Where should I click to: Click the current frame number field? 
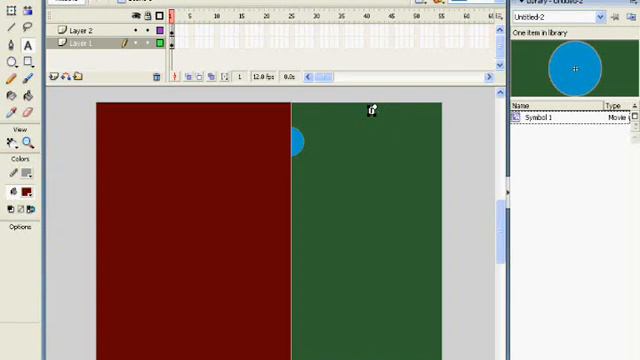coord(240,77)
